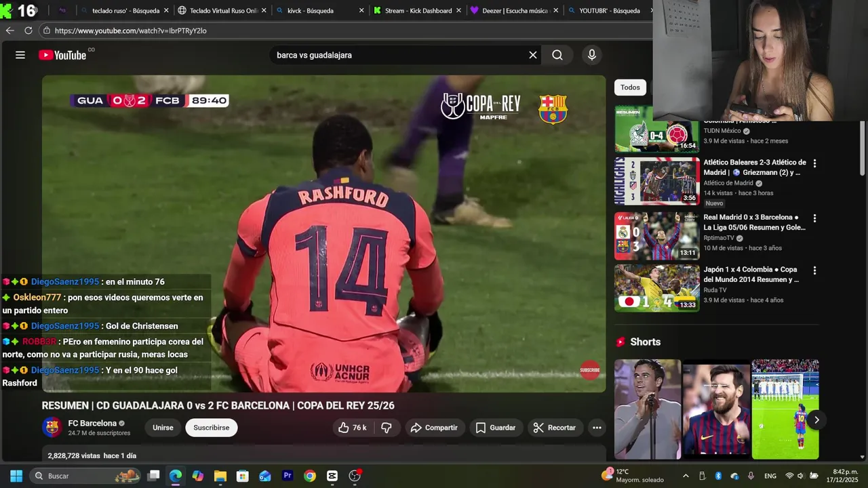
Task: Close the Stream - Kick Dashboard tab
Action: tap(459, 11)
